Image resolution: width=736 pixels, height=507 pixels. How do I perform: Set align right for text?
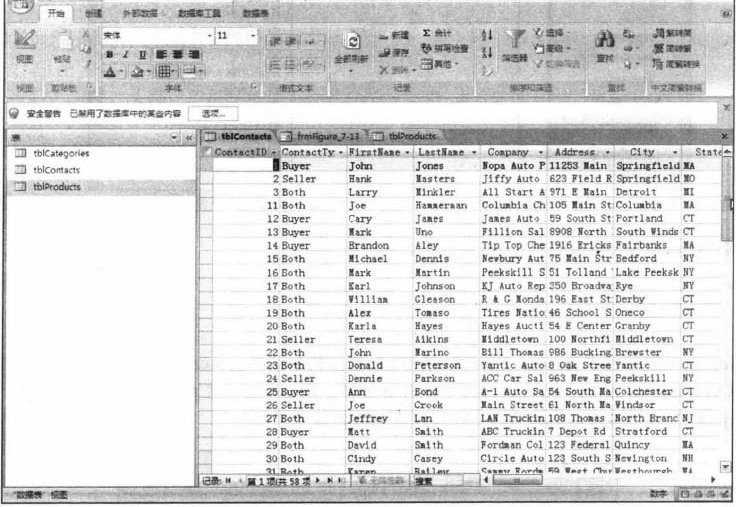click(193, 54)
